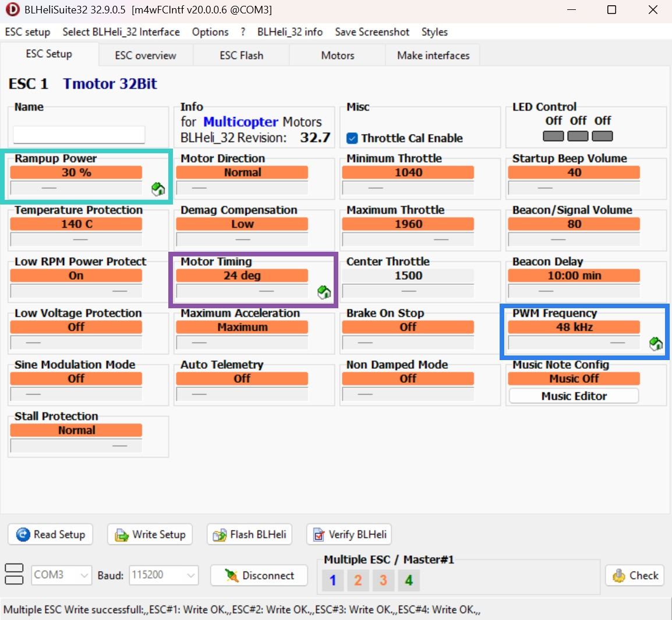This screenshot has width=672, height=620.
Task: Click the Motor Timing reset-to-default icon
Action: [x=324, y=292]
